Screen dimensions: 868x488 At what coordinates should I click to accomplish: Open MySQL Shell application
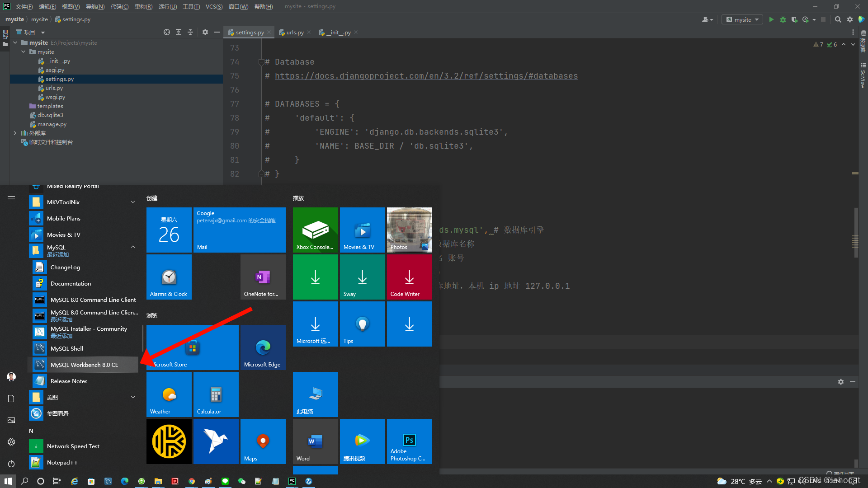(66, 348)
